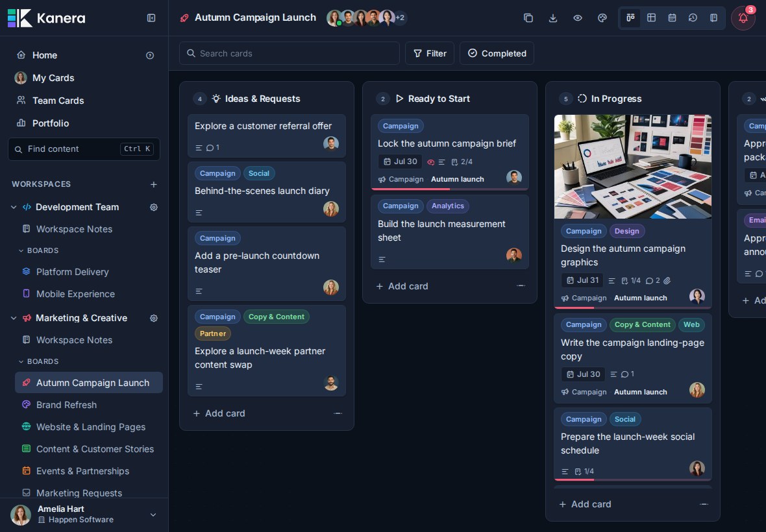Open the board activity history view

tap(693, 18)
